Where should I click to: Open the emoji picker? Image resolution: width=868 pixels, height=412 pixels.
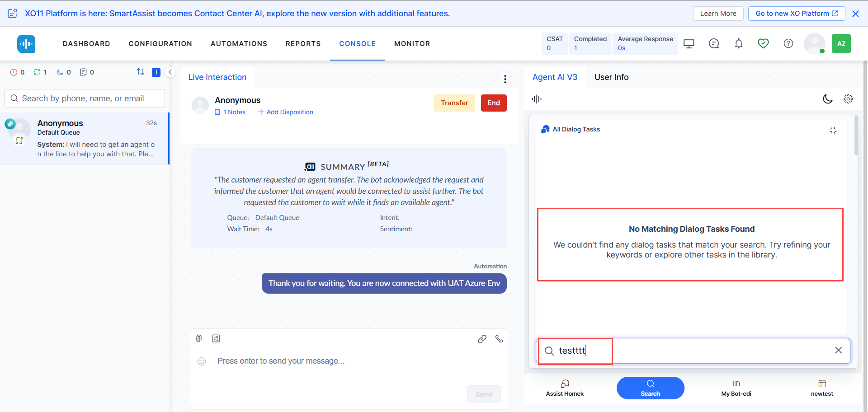(202, 361)
